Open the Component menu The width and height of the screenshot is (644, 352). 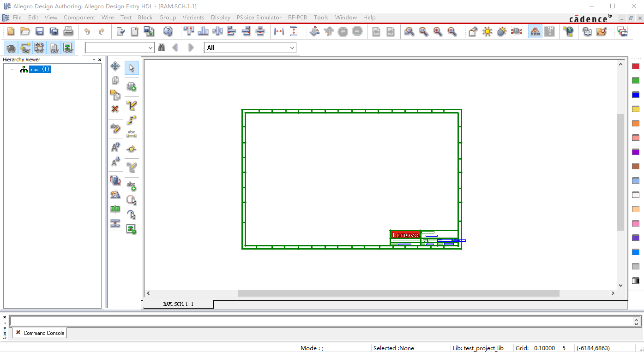(x=79, y=18)
